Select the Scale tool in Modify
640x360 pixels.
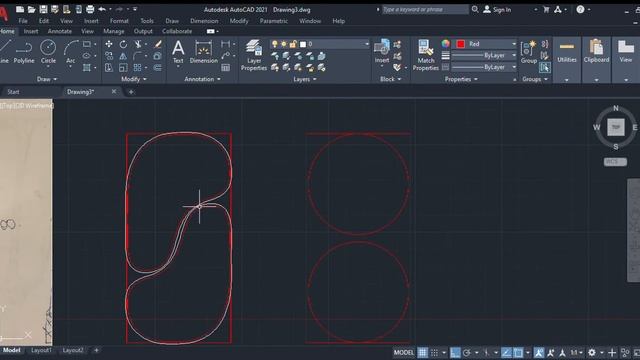(123, 67)
